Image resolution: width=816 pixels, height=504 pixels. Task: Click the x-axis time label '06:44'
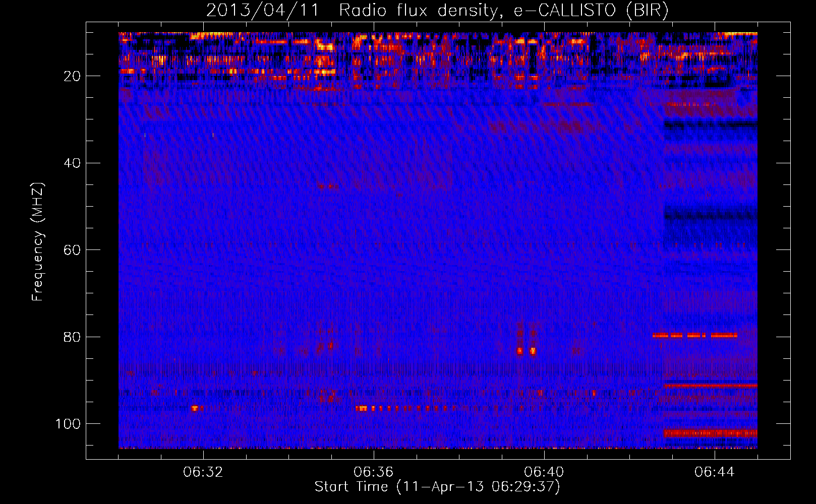[x=715, y=472]
